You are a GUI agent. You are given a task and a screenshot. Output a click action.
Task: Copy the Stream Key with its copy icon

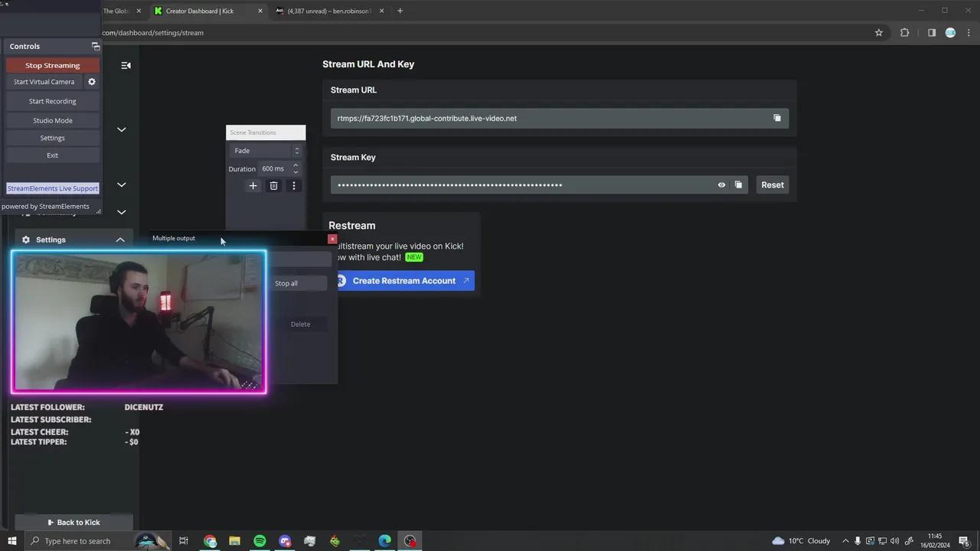(738, 184)
